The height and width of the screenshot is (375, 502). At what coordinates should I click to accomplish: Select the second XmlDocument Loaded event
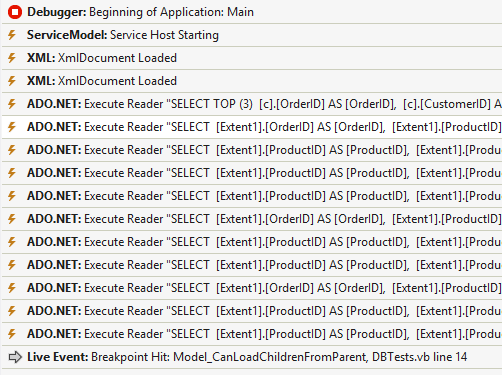tap(252, 81)
